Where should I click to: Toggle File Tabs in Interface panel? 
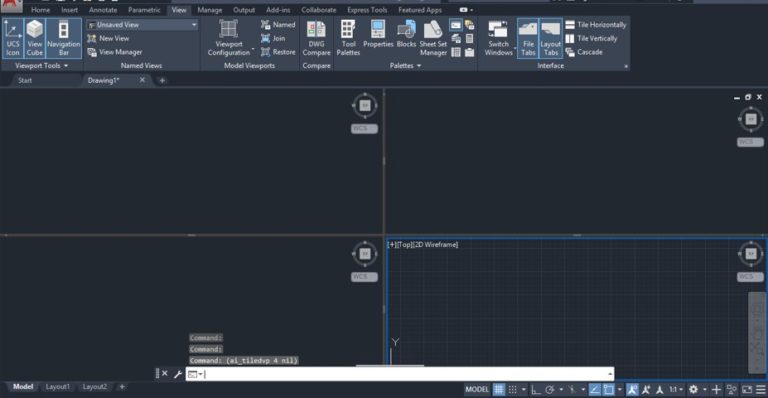click(x=528, y=38)
